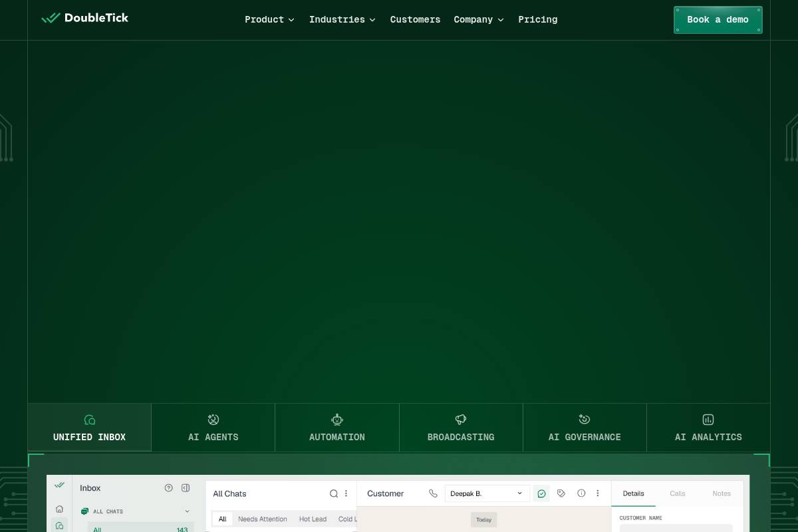Click the chat bubble icon beside ALL CHATS
The height and width of the screenshot is (532, 798).
coord(84,511)
